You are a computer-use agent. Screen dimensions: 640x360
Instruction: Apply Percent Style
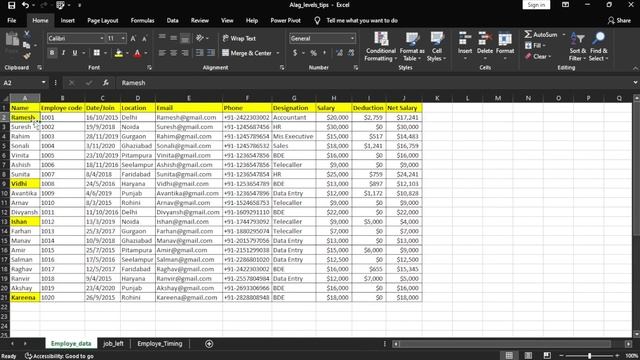tap(313, 53)
